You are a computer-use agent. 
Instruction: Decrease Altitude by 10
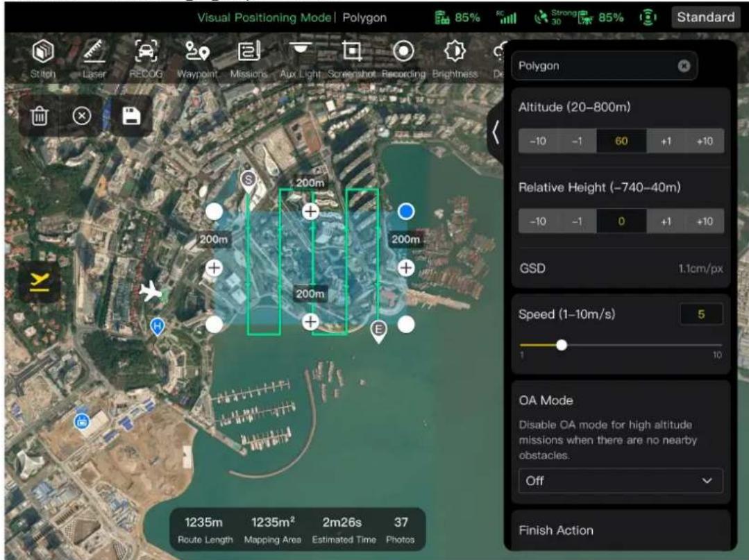(538, 141)
